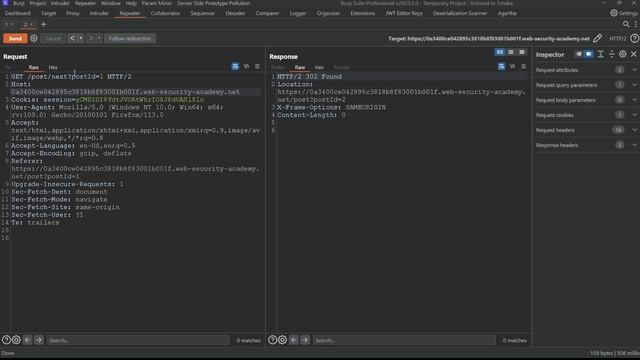Click the Cookie session value in request
This screenshot has height=360, width=640.
(140, 100)
